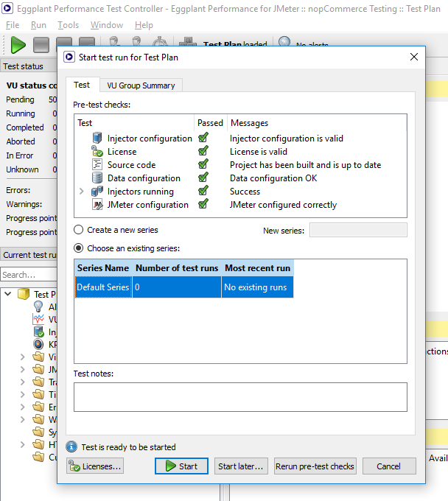This screenshot has width=448, height=501.
Task: Expand the 'Er' folder tree node
Action: [22, 407]
